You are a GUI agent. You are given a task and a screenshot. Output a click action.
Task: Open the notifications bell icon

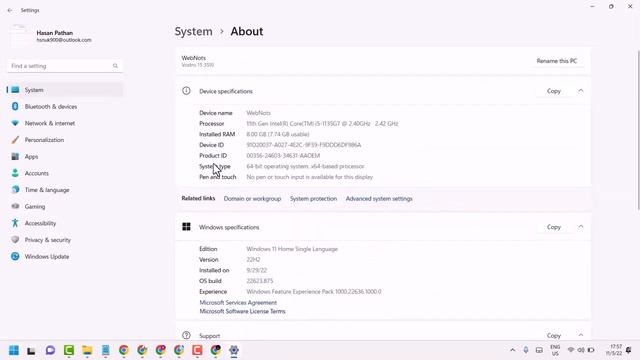pyautogui.click(x=629, y=350)
